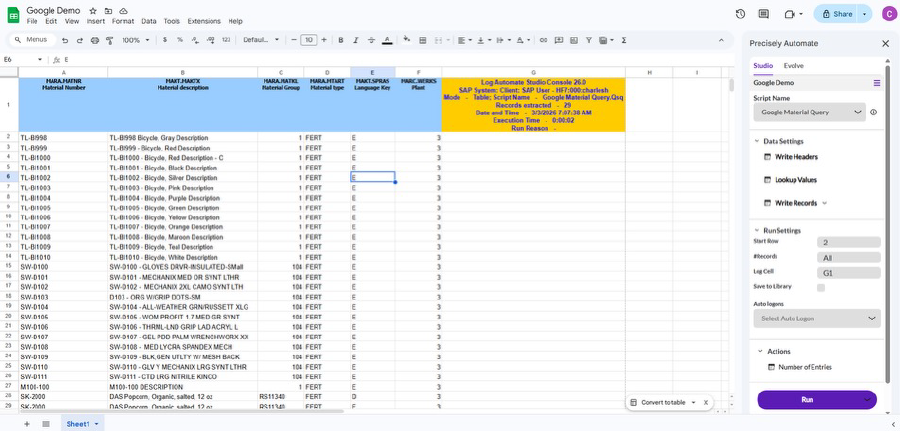This screenshot has height=431, width=900.
Task: Toggle Save to Library checkbox
Action: tap(821, 288)
